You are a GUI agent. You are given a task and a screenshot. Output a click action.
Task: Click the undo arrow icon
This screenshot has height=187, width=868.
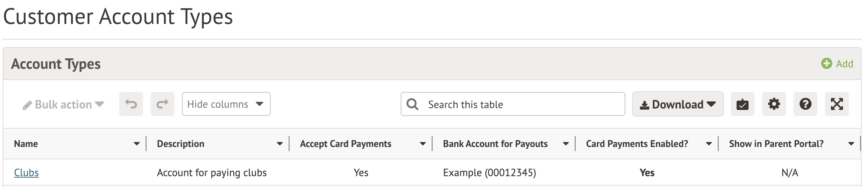coord(131,104)
